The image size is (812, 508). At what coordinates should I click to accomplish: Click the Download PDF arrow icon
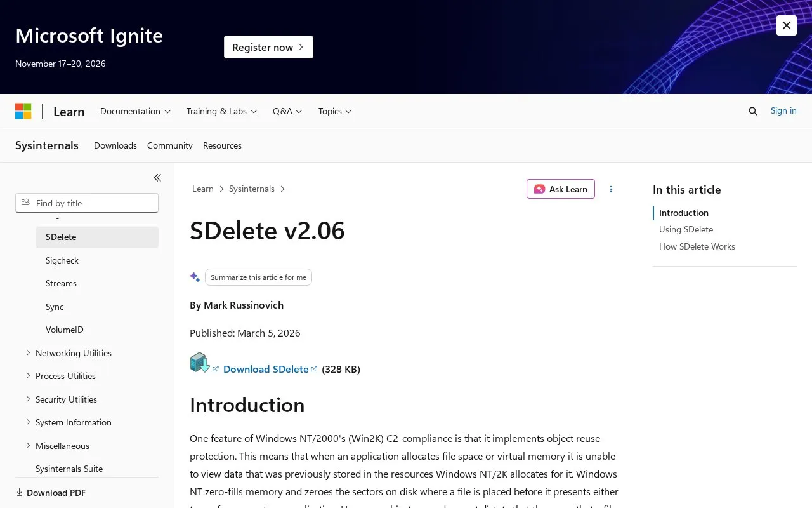(x=19, y=493)
